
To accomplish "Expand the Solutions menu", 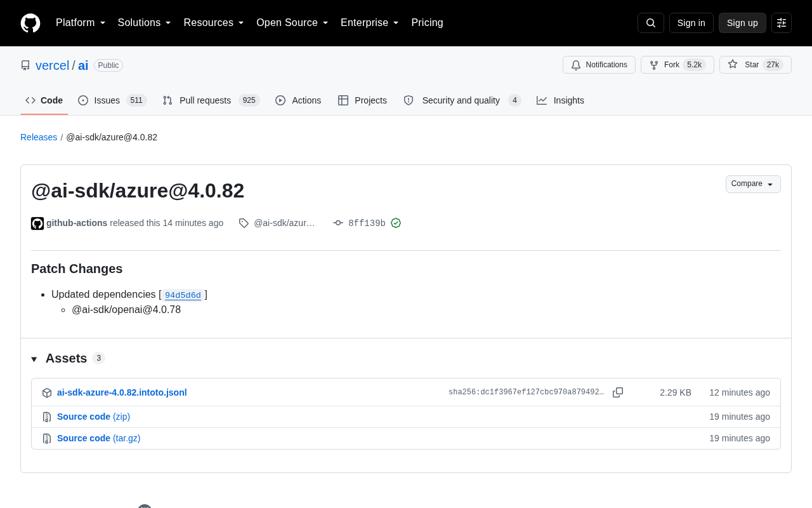I will [144, 23].
